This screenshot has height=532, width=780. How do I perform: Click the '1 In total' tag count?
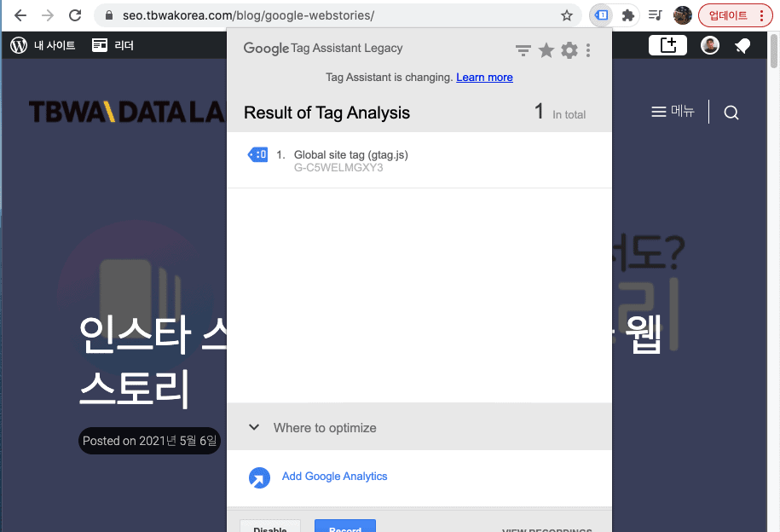[x=559, y=112]
